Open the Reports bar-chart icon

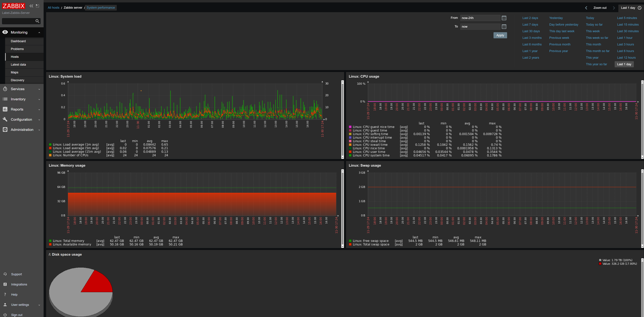point(5,109)
